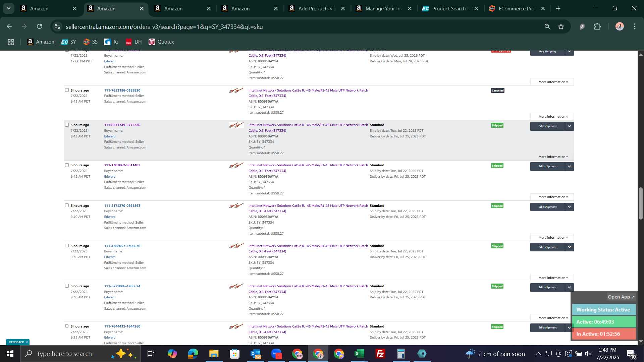This screenshot has height=362, width=644.
Task: Open File Explorer from taskbar
Action: point(214,354)
